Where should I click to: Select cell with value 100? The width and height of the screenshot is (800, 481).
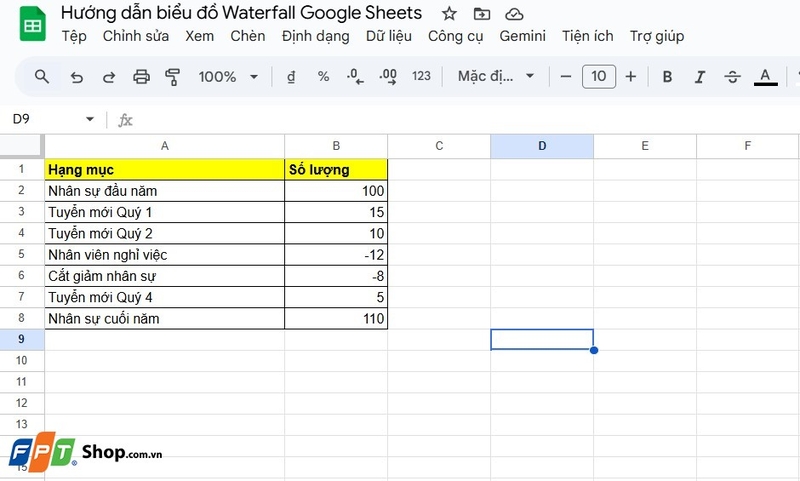336,191
